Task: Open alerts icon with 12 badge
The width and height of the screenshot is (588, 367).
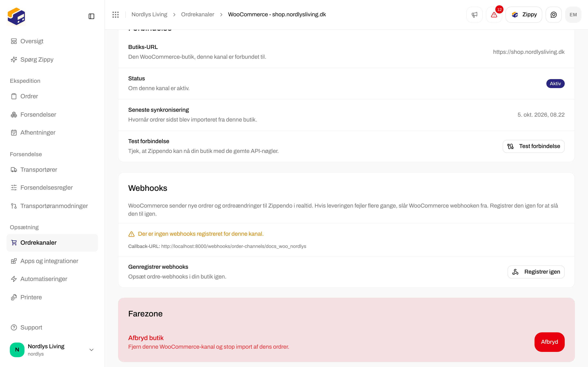Action: point(494,14)
